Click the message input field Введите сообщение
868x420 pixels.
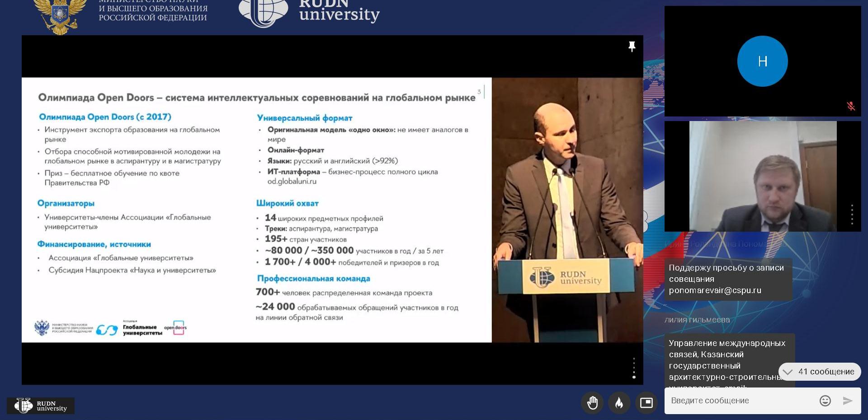tap(741, 401)
